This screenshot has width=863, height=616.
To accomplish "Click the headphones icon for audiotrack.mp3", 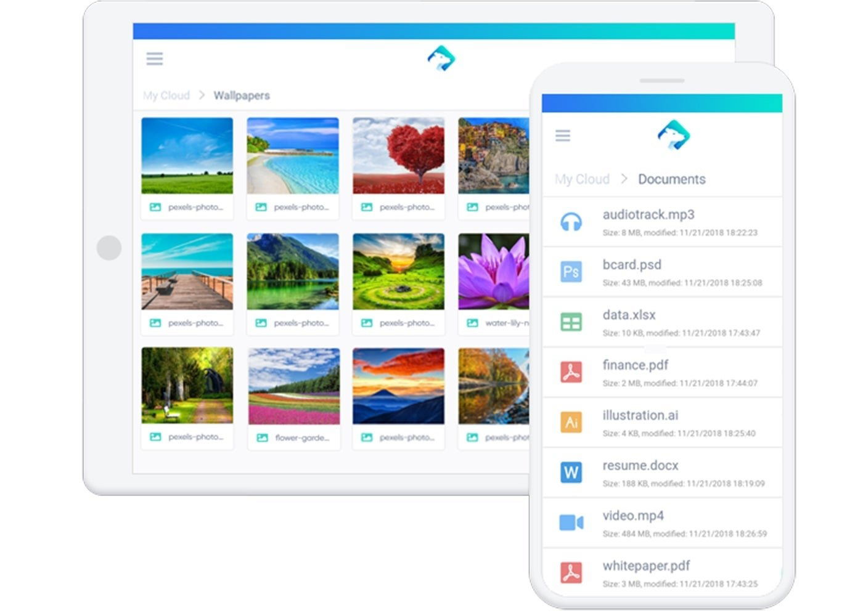I will pyautogui.click(x=571, y=222).
